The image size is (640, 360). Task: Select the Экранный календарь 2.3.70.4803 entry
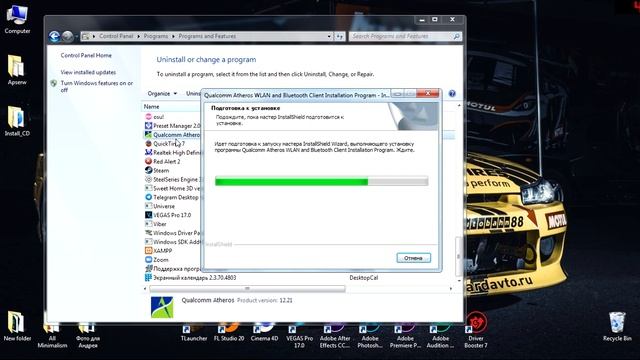click(191, 278)
